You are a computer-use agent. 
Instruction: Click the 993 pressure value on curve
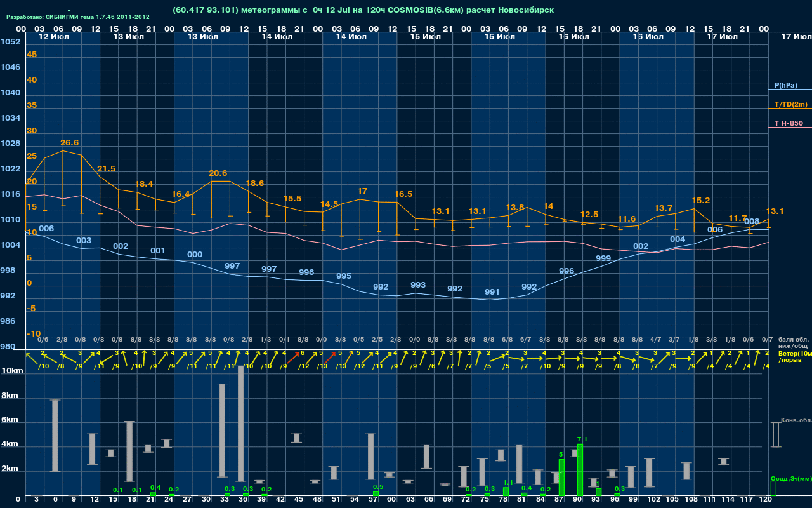[x=418, y=285]
